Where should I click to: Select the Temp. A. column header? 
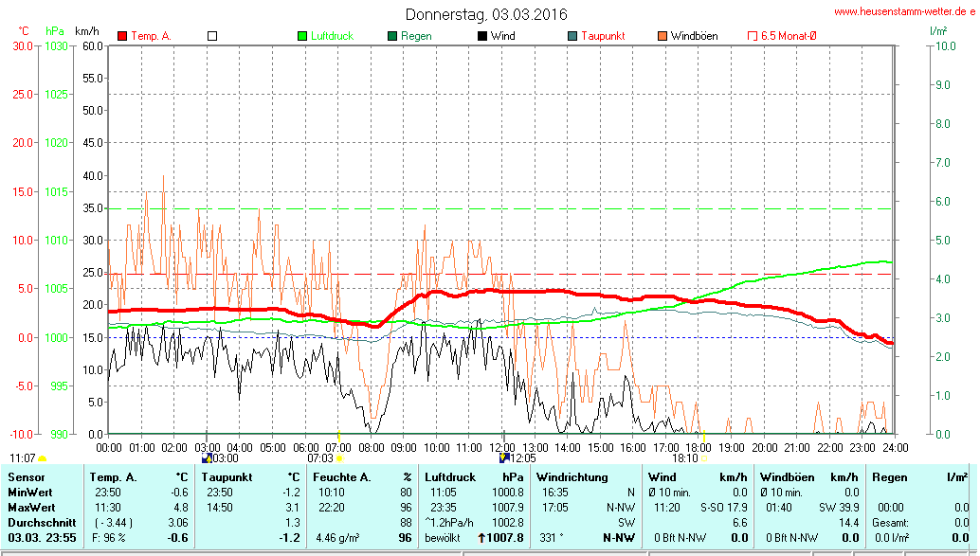[x=111, y=476]
